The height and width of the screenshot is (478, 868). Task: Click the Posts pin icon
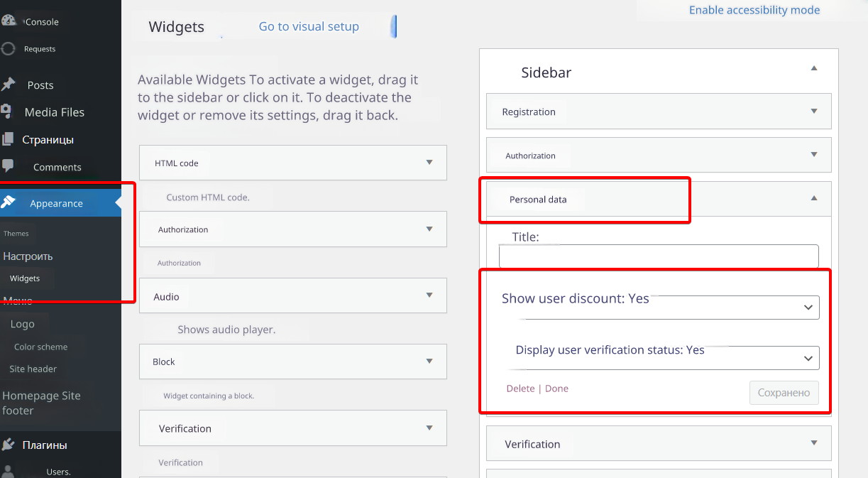9,85
